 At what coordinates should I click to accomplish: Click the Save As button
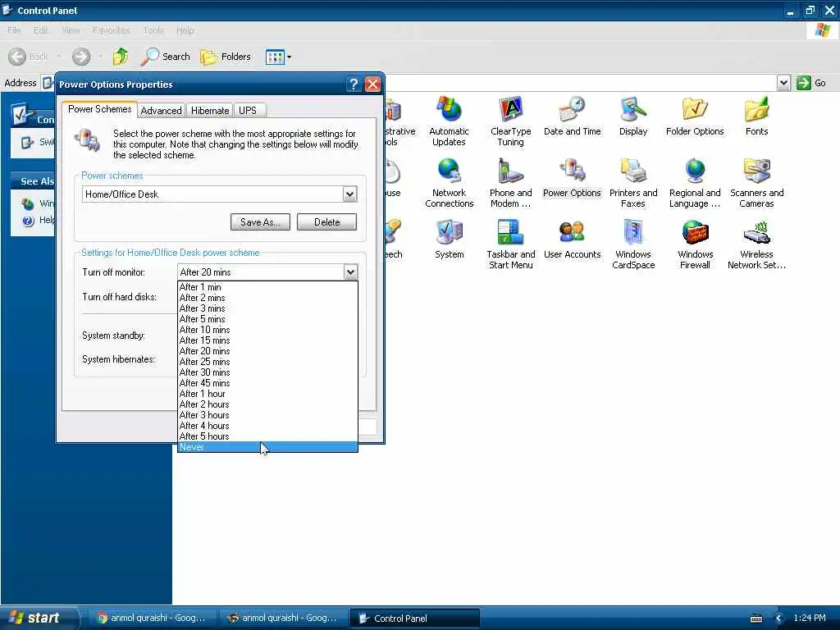tap(260, 221)
